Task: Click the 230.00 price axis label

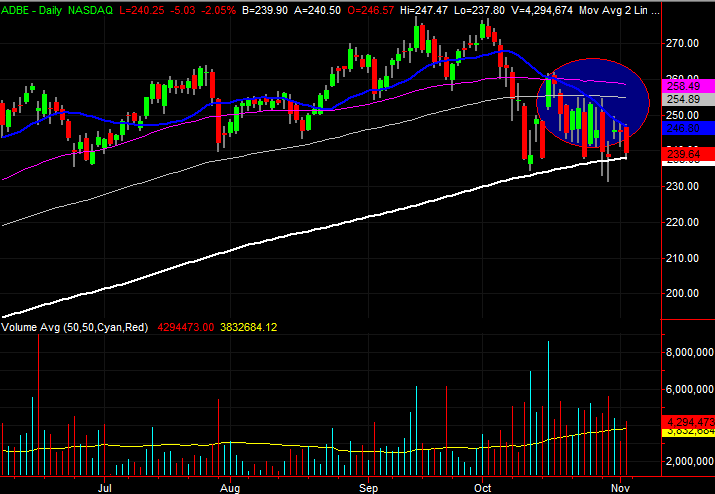Action: 682,186
